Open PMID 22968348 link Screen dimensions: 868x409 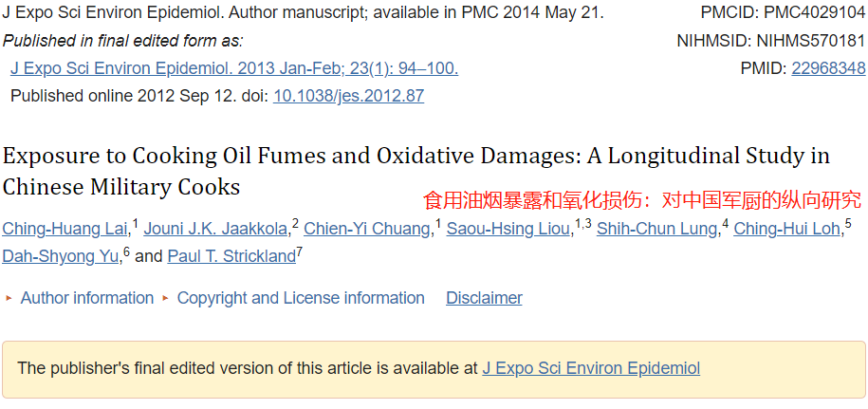[x=828, y=68]
